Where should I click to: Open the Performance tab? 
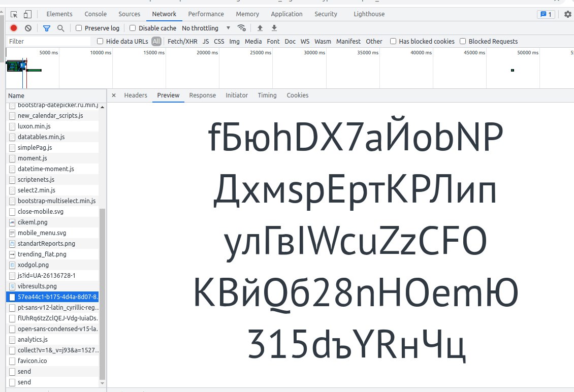coord(206,14)
